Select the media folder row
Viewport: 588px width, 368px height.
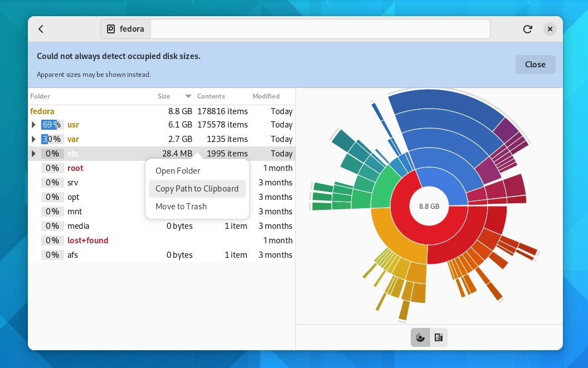tap(162, 226)
